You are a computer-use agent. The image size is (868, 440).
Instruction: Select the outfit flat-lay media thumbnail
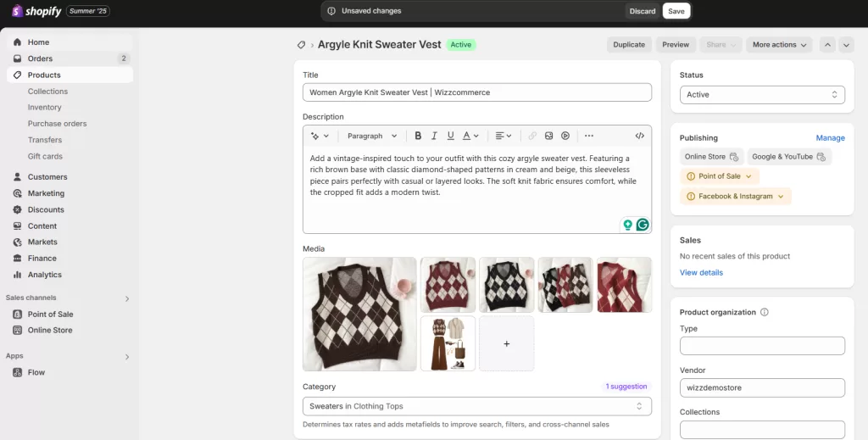pos(448,343)
